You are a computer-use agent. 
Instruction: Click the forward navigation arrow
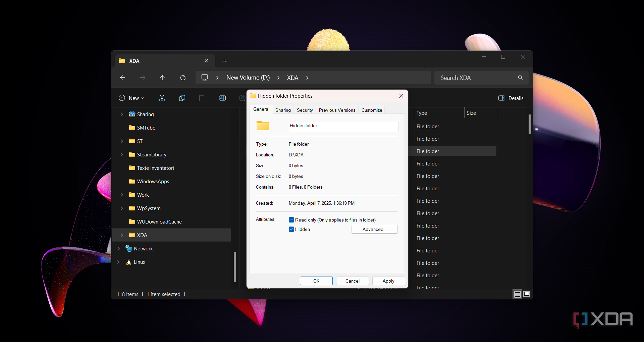click(x=143, y=78)
